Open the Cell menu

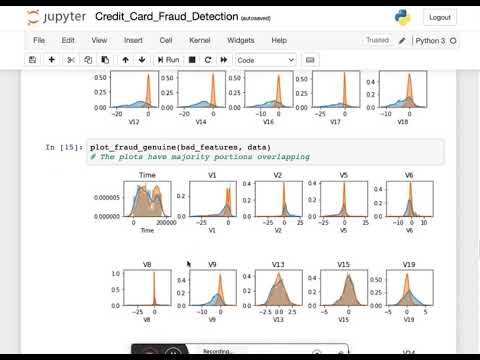click(166, 40)
